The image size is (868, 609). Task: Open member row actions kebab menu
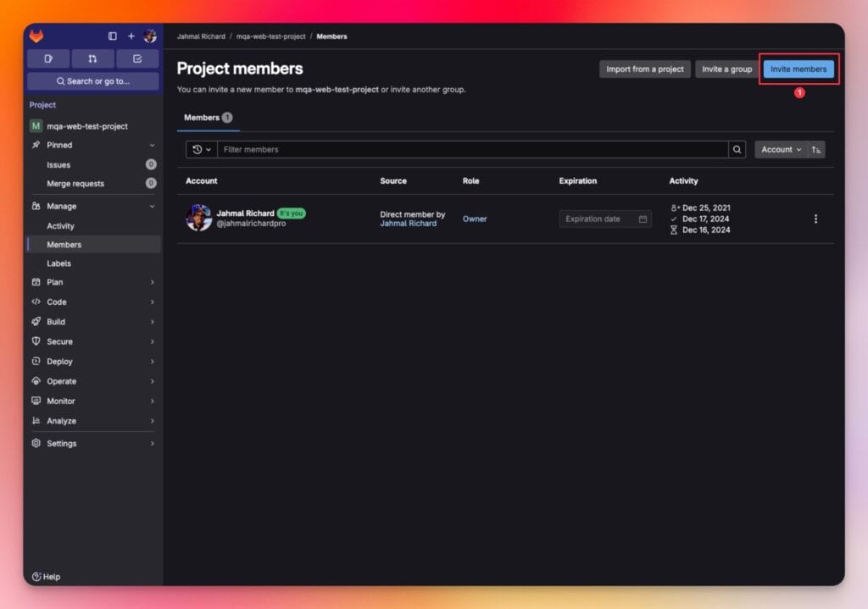[x=815, y=219]
